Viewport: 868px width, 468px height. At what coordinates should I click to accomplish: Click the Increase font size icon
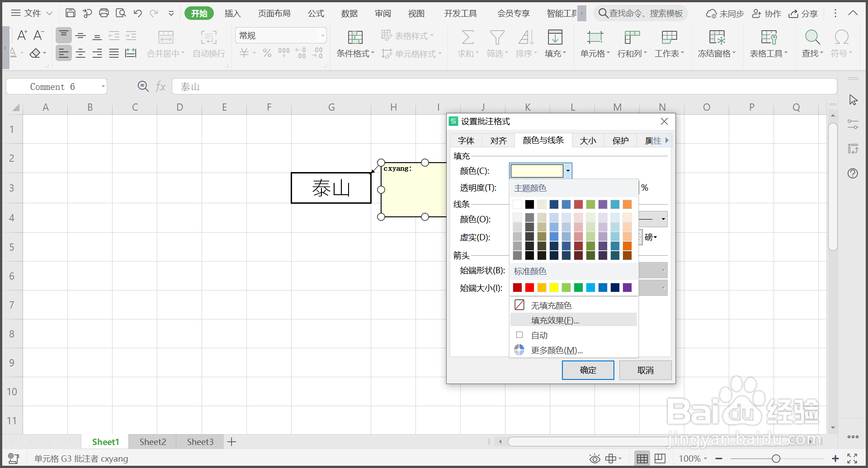click(x=22, y=35)
